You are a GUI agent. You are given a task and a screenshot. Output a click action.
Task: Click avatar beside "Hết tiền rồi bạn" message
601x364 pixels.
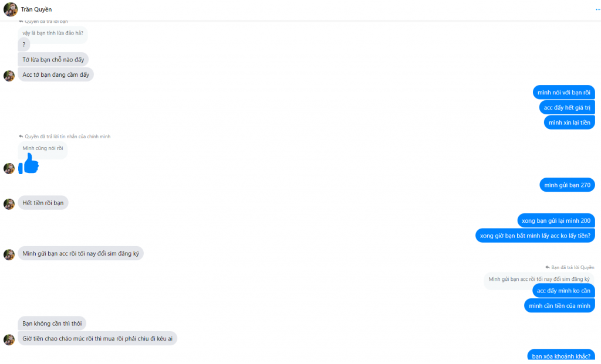(9, 203)
